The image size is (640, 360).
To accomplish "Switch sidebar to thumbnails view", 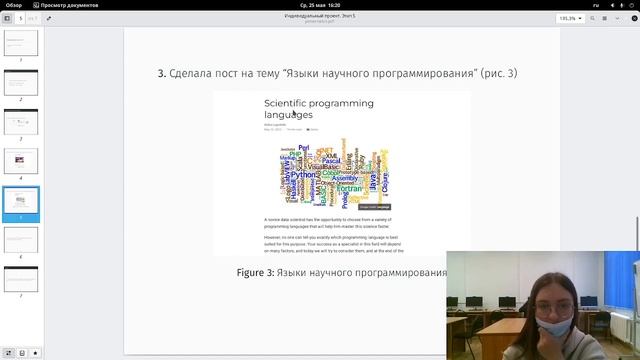I will [x=8, y=353].
